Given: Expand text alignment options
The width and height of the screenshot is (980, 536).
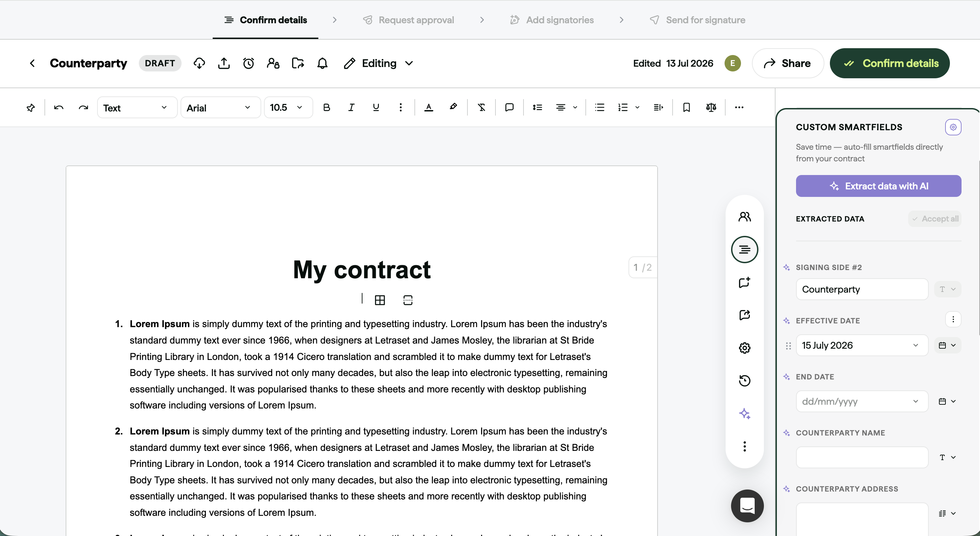Looking at the screenshot, I should pos(575,108).
